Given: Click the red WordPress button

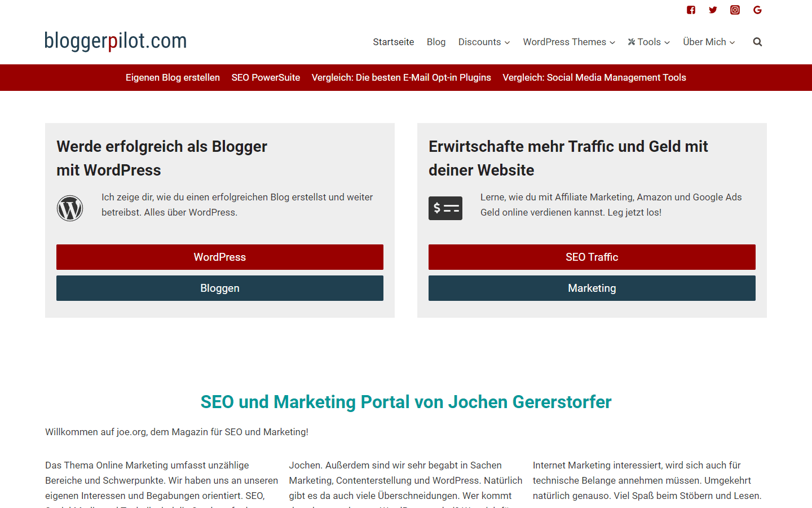Looking at the screenshot, I should (x=220, y=257).
